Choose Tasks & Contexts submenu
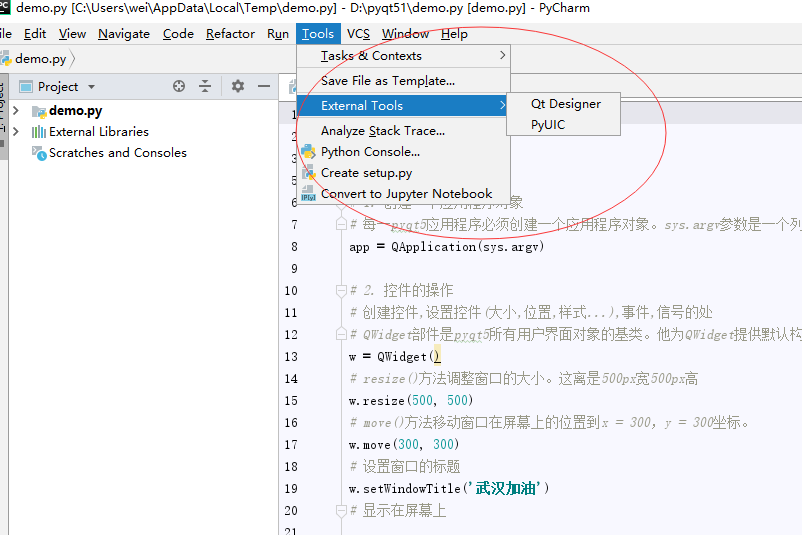Screen dimensions: 802x535 tap(404, 56)
